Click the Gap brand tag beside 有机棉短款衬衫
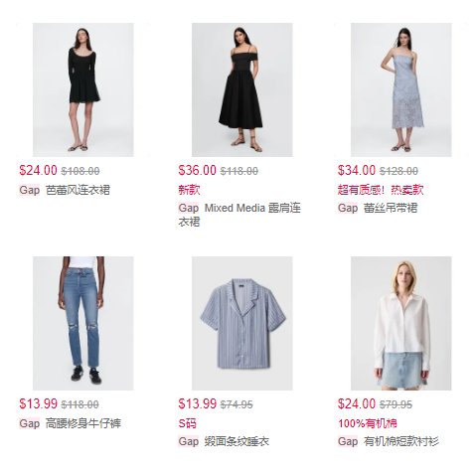The image size is (476, 474). (348, 441)
